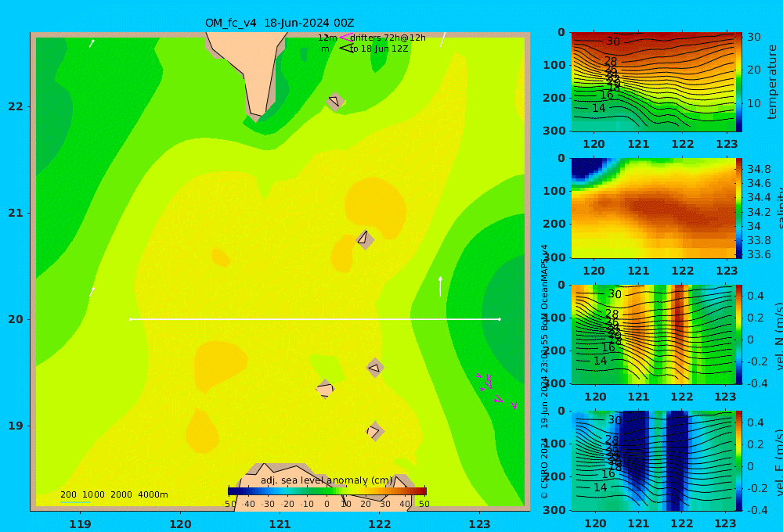Click the small island marker near 22N 121.5E
This screenshot has height=532, width=783.
tap(334, 102)
